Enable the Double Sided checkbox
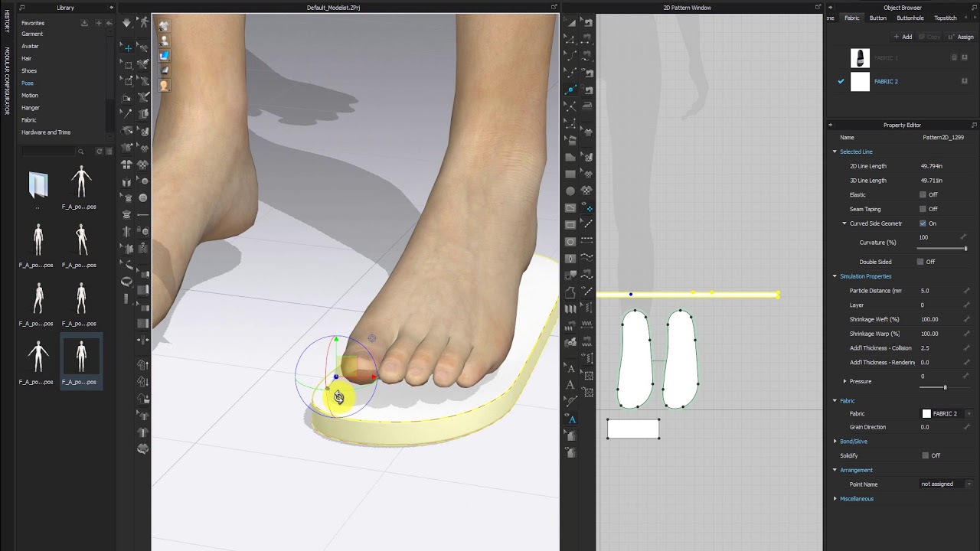 [920, 262]
